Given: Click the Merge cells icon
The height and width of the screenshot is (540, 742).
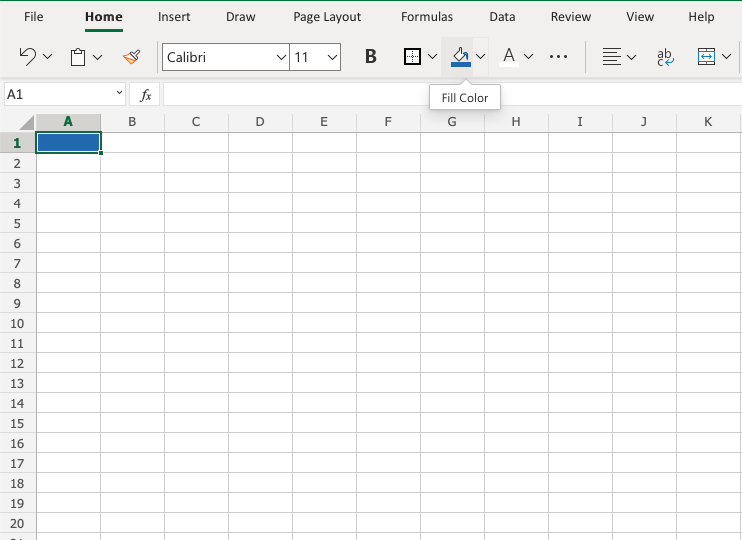Looking at the screenshot, I should (x=706, y=57).
